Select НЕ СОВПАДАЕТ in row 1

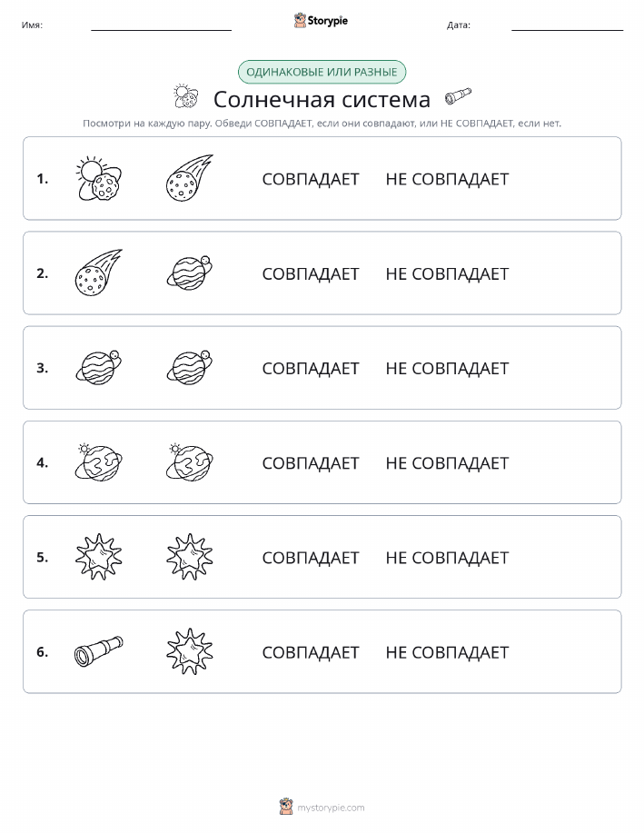click(448, 179)
